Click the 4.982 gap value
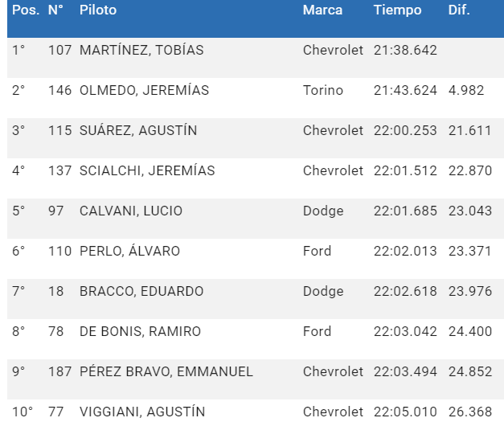The image size is (504, 422). 466,90
